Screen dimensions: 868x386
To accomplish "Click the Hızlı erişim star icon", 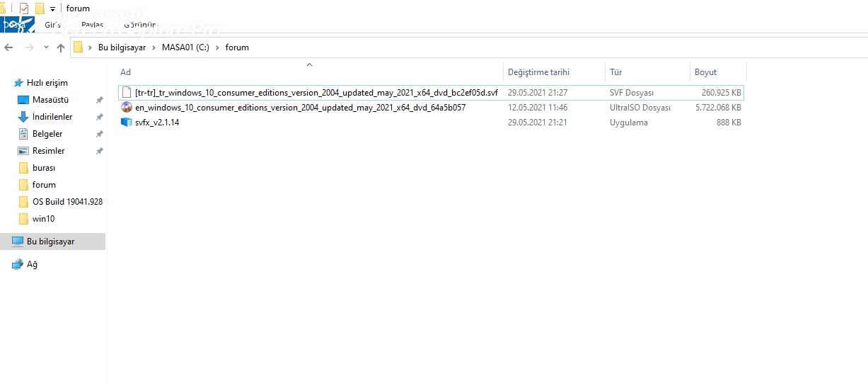I will [x=18, y=83].
